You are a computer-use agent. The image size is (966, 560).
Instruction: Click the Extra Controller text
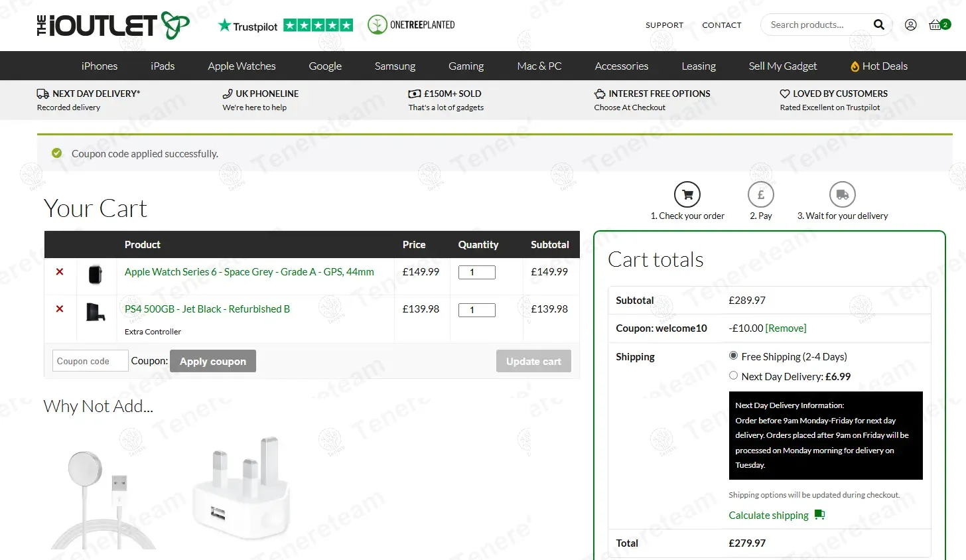tap(153, 332)
